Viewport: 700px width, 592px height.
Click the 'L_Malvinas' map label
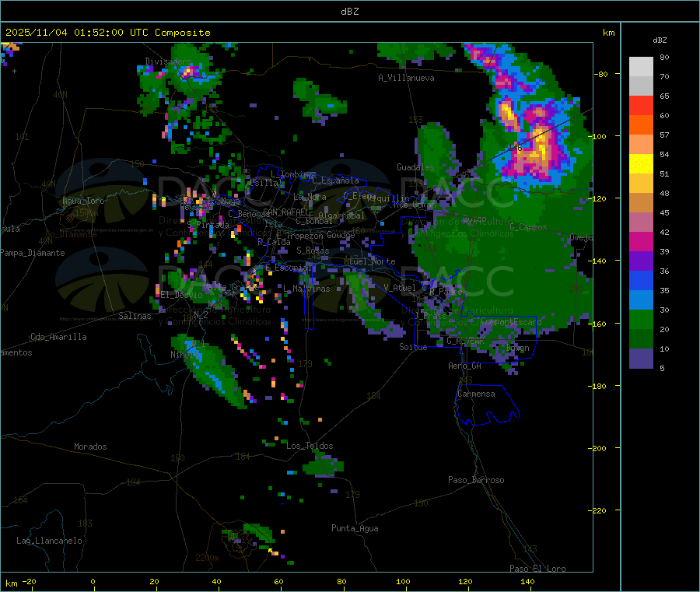[x=306, y=289]
